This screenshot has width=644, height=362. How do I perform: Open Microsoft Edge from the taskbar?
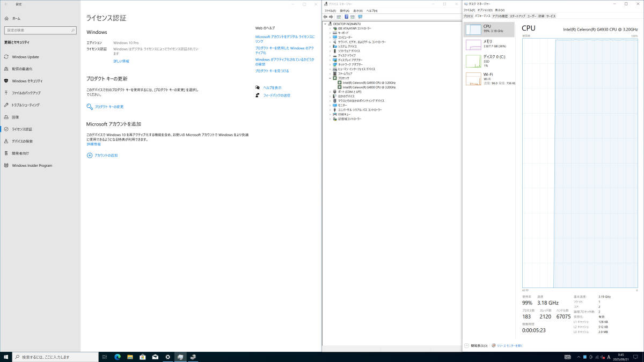[118, 357]
